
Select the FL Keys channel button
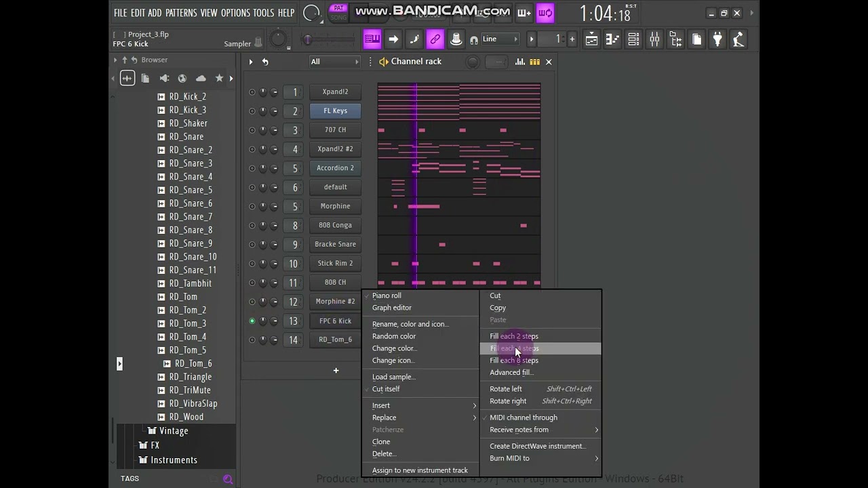(x=335, y=111)
